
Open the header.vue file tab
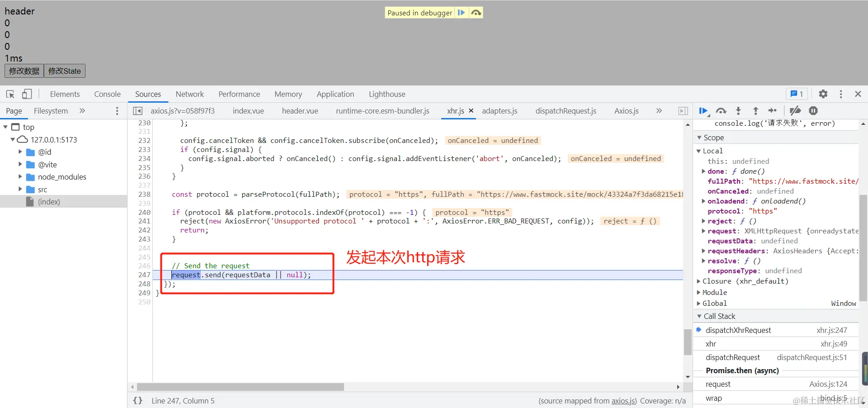pyautogui.click(x=300, y=111)
